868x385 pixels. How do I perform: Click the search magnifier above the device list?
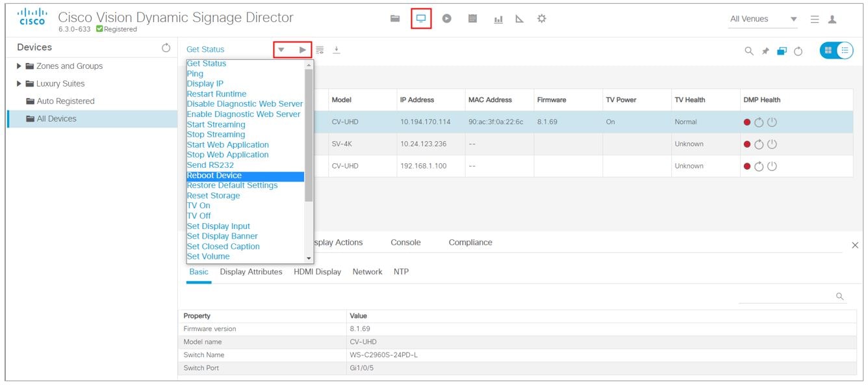coord(749,50)
